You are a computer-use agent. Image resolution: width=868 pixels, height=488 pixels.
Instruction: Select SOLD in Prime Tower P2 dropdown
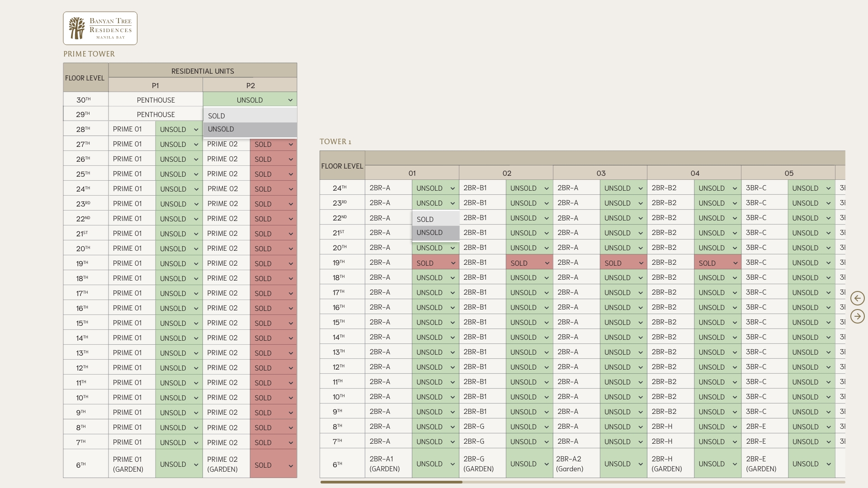[250, 116]
